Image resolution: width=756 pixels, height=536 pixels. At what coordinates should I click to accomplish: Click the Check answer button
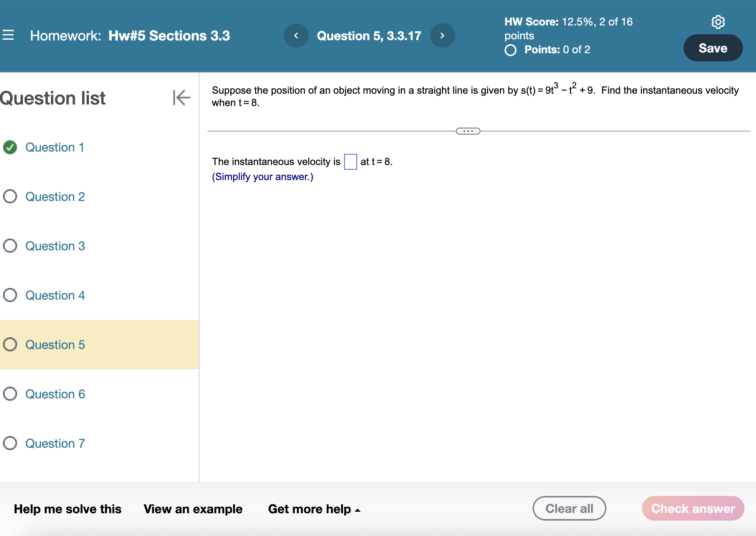tap(693, 509)
